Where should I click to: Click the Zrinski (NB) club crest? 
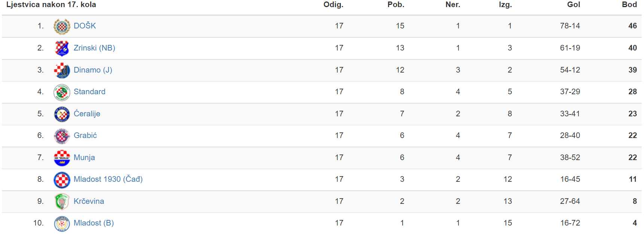click(62, 48)
